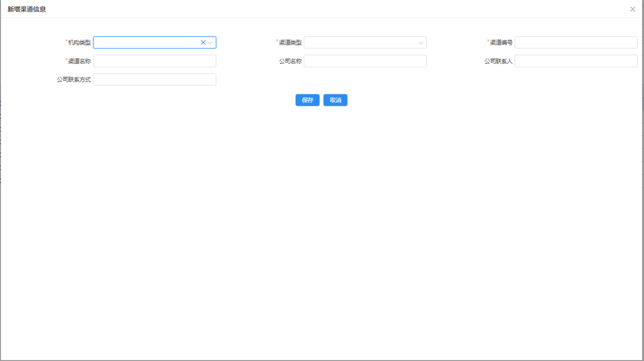Click the 取消 button
Image resolution: width=644 pixels, height=361 pixels.
tap(335, 100)
